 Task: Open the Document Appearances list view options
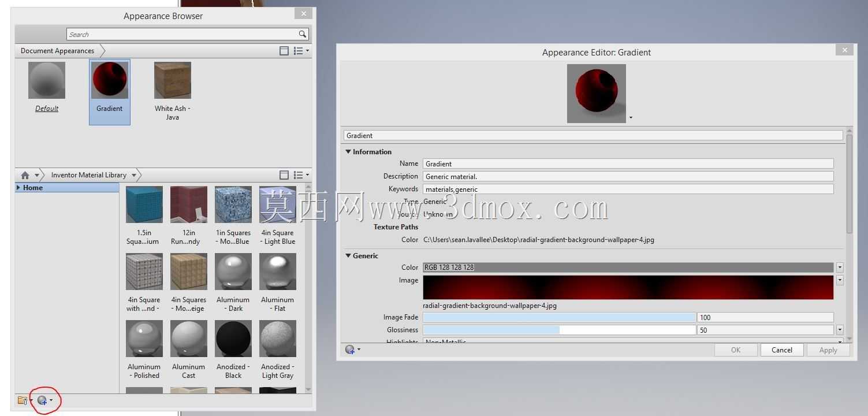300,51
